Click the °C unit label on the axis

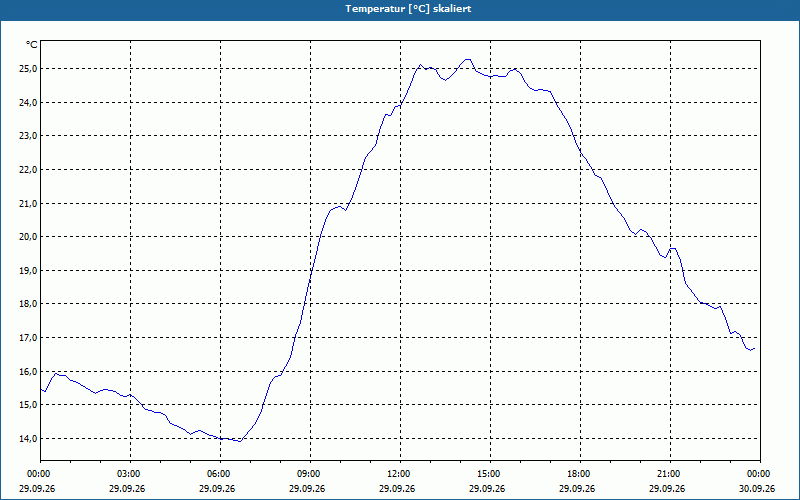click(x=32, y=45)
